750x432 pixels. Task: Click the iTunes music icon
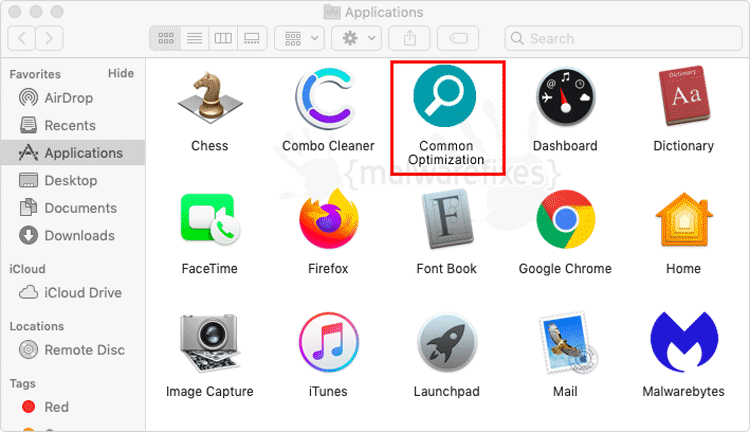point(329,342)
